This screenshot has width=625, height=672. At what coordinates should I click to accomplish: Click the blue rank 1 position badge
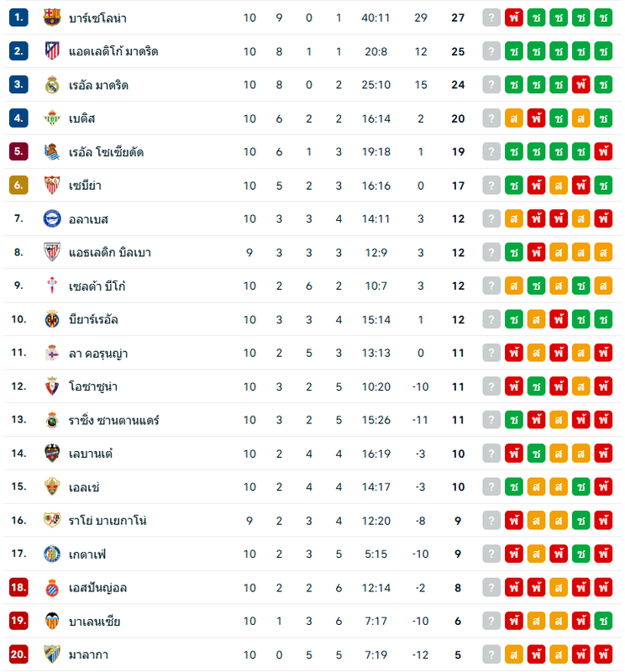pyautogui.click(x=18, y=18)
